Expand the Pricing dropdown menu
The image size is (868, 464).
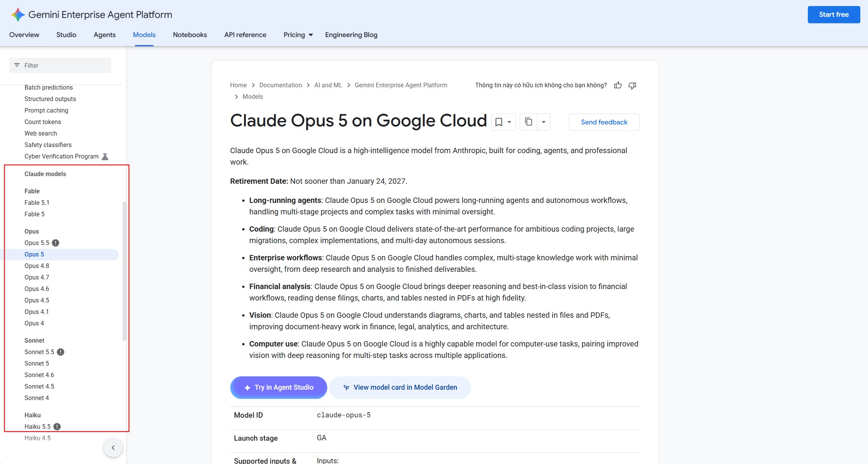coord(298,35)
